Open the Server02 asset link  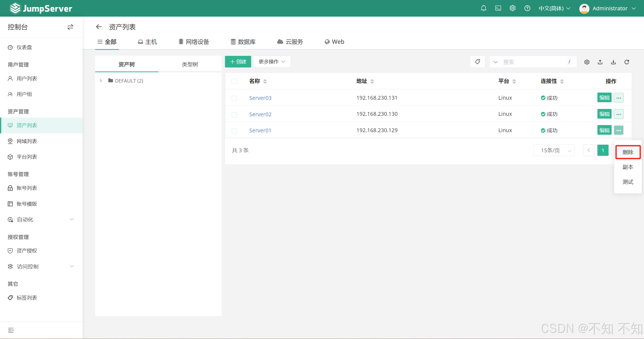(x=260, y=114)
